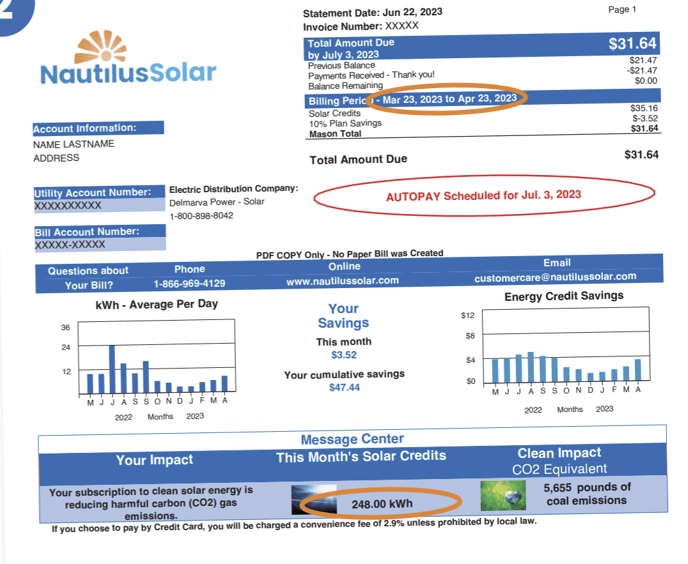Click the Account Information header
The width and height of the screenshot is (688, 564).
84,129
